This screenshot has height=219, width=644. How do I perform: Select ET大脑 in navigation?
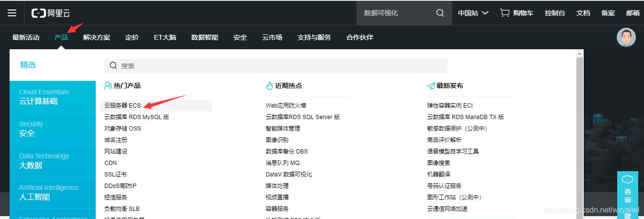(165, 37)
